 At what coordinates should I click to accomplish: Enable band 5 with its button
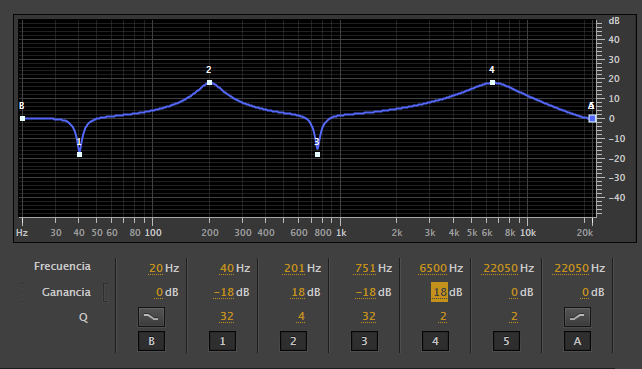[506, 341]
